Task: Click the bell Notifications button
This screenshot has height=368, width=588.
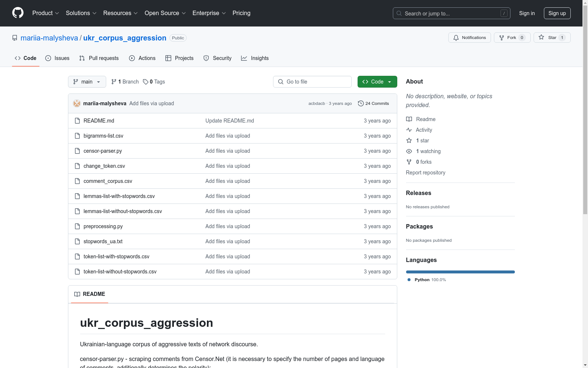Action: (x=469, y=38)
